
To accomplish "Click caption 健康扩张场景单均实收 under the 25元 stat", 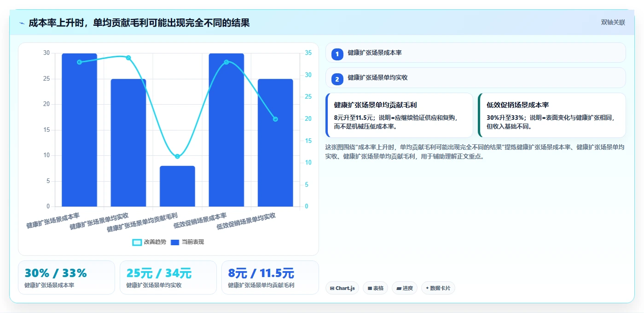I will [x=154, y=285].
